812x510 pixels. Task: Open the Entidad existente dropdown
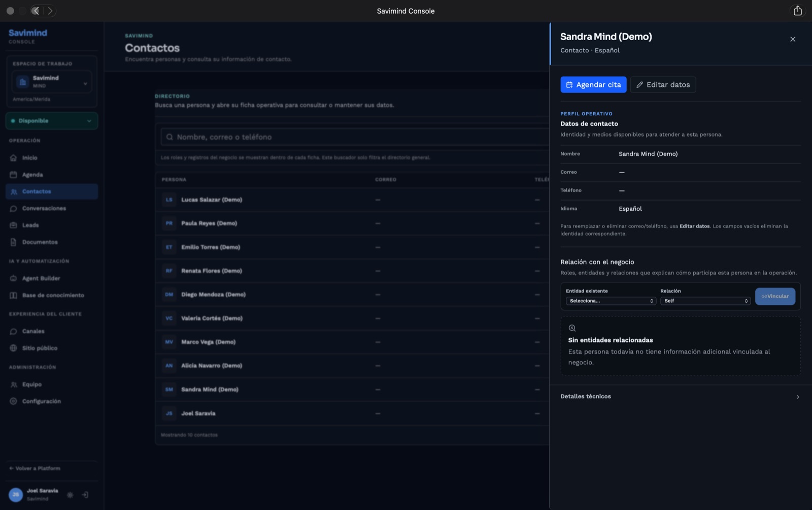[x=611, y=301]
